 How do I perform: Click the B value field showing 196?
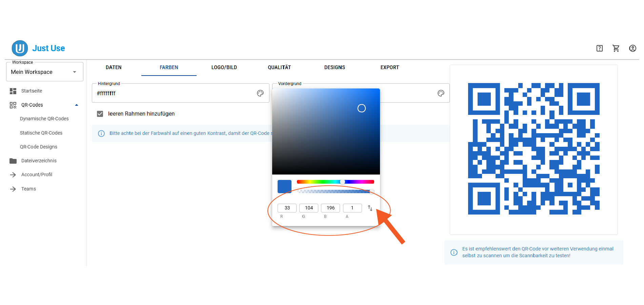click(x=330, y=208)
